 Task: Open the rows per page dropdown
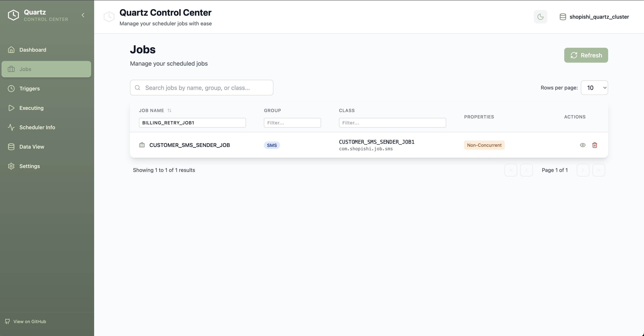point(595,88)
